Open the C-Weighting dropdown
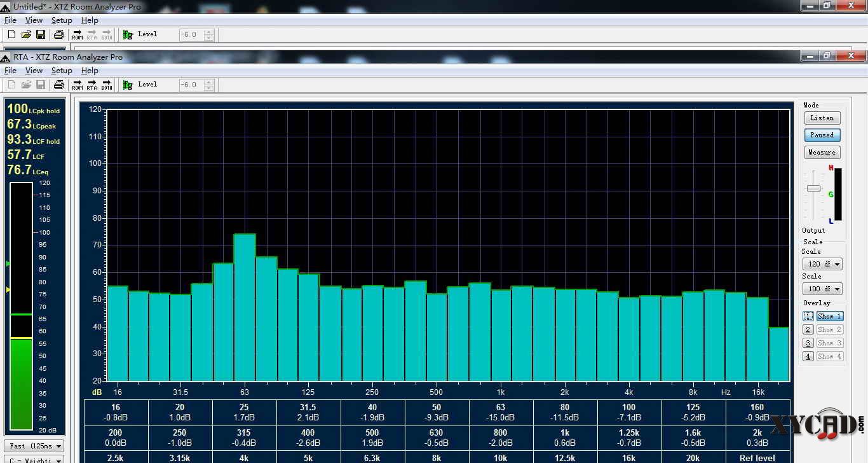 [34, 460]
